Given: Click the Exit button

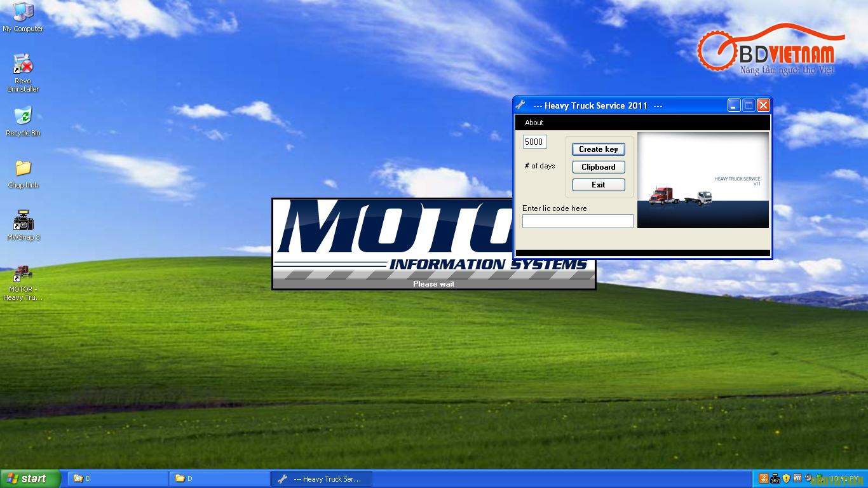Looking at the screenshot, I should point(599,185).
